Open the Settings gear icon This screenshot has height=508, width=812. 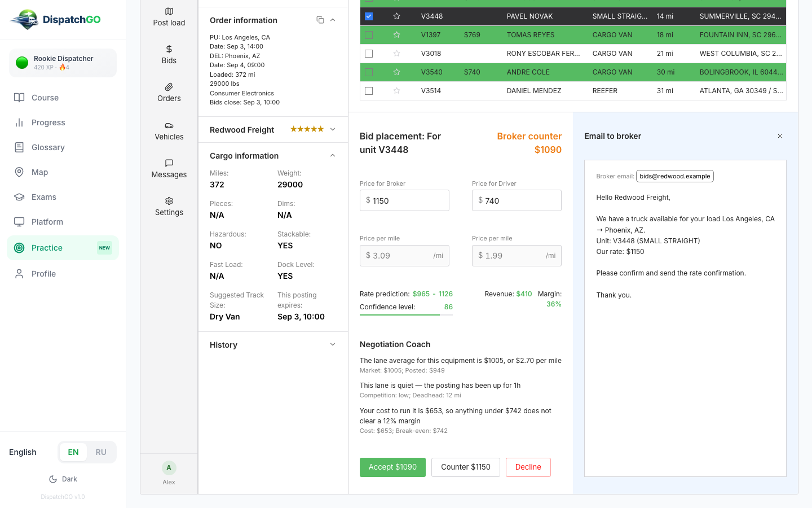(x=169, y=201)
